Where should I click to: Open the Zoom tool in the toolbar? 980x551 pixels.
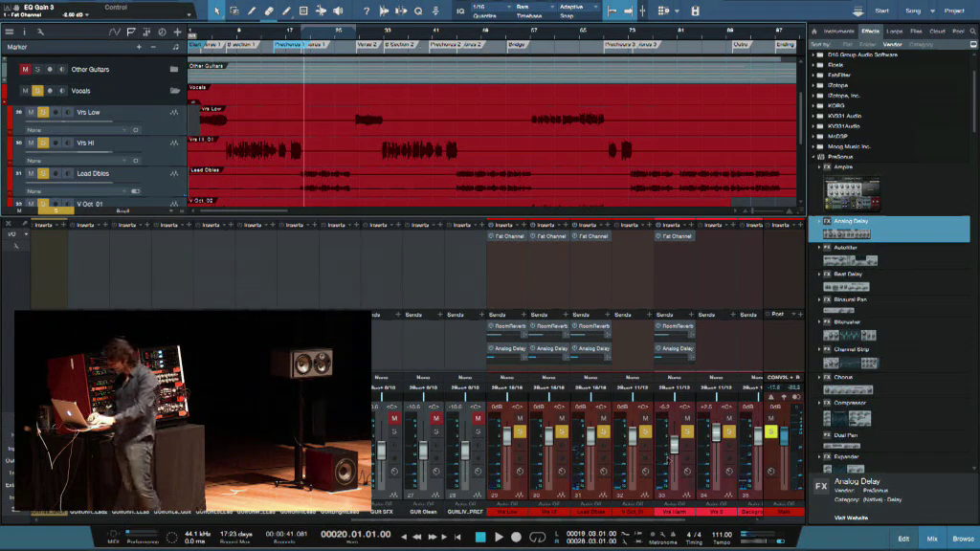(x=418, y=10)
